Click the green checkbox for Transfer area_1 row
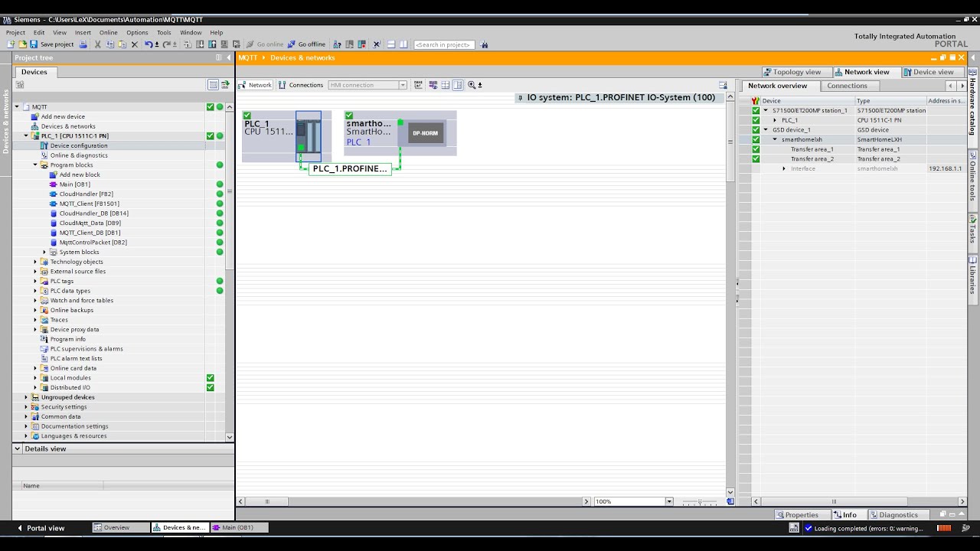Viewport: 980px width, 551px height. coord(756,149)
